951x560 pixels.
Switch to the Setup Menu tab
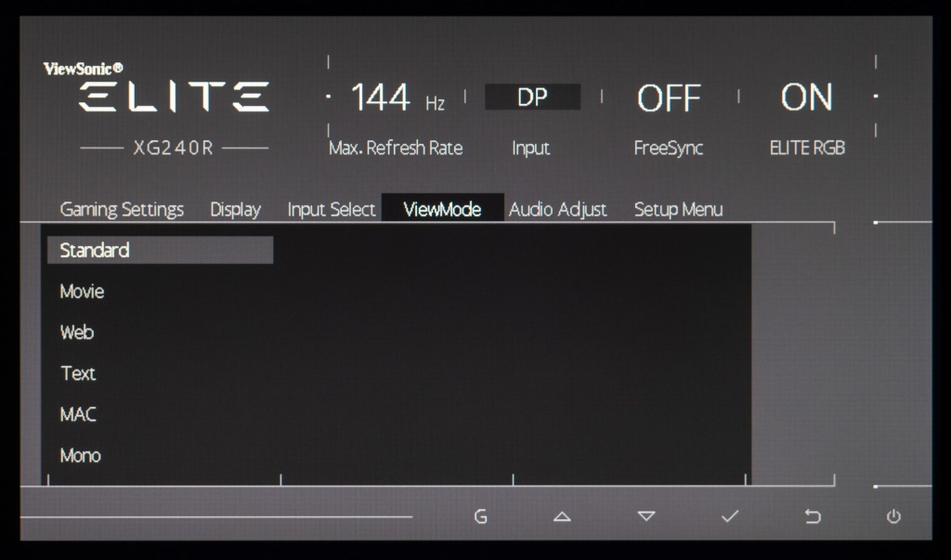[678, 209]
